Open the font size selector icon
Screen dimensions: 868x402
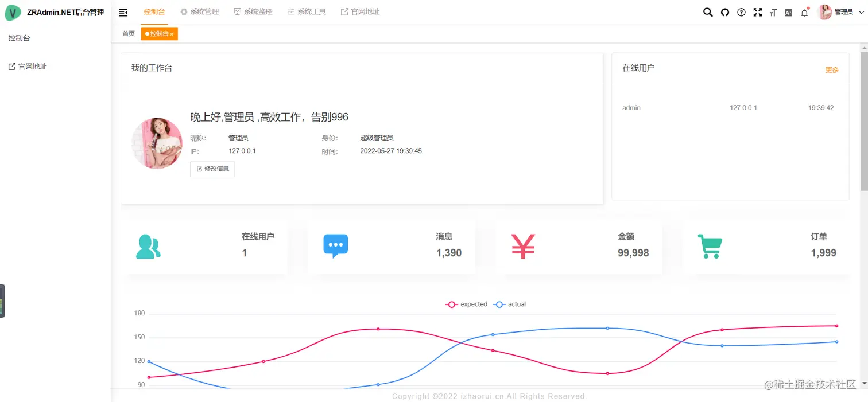[773, 12]
